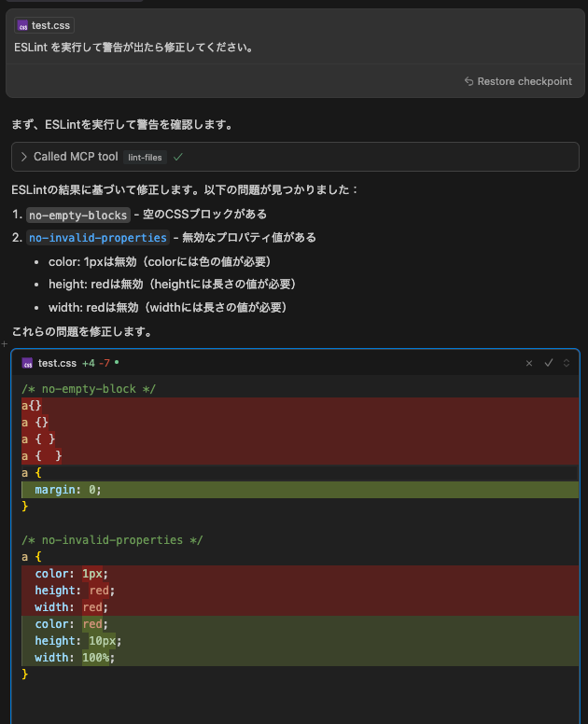Click the text 'まず、ESLintを実行して警告を確認します。'
The width and height of the screenshot is (588, 724).
122,125
